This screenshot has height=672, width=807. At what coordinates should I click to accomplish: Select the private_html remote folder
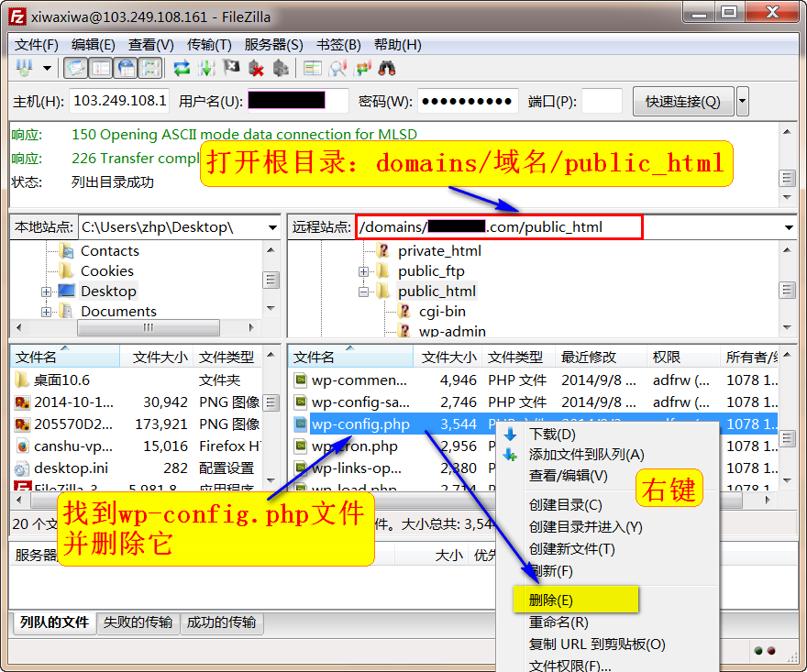pyautogui.click(x=439, y=251)
